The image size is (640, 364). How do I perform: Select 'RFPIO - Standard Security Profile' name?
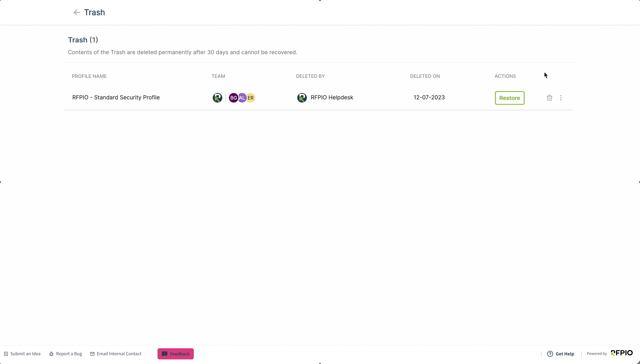click(116, 98)
